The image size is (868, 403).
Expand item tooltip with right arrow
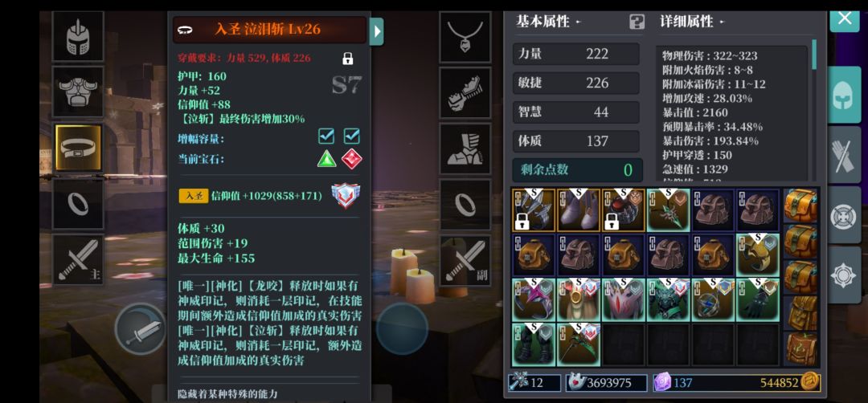tap(377, 31)
